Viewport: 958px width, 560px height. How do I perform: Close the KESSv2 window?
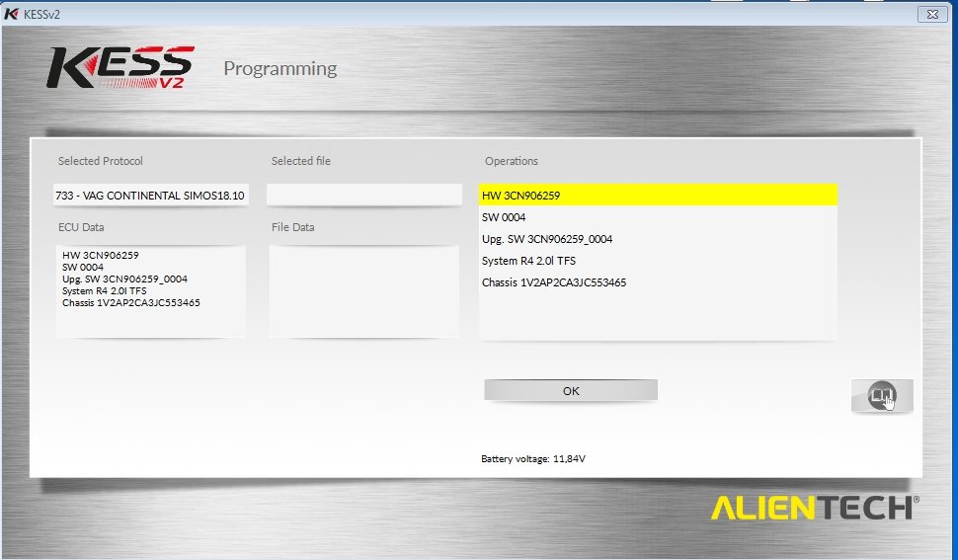click(x=932, y=14)
